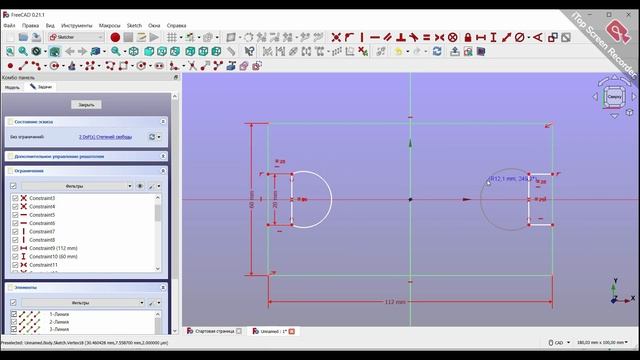The width and height of the screenshot is (640, 360).
Task: Select the vertical distance constraint tool
Action: pyautogui.click(x=493, y=38)
